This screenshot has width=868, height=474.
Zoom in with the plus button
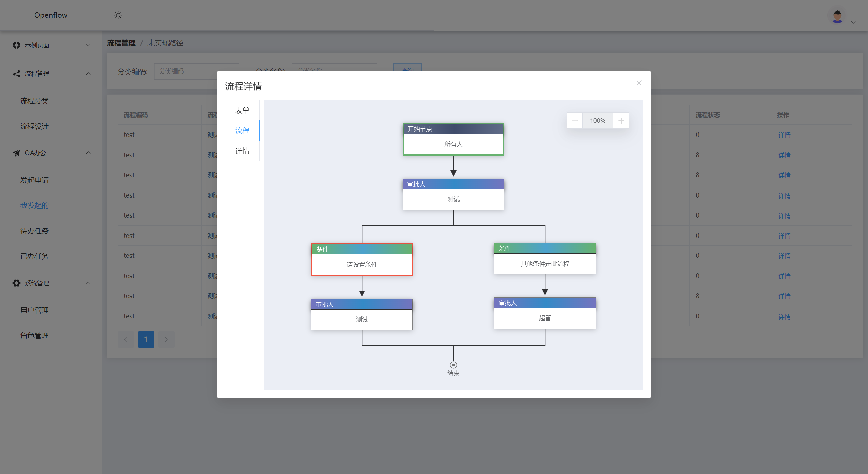click(x=621, y=121)
